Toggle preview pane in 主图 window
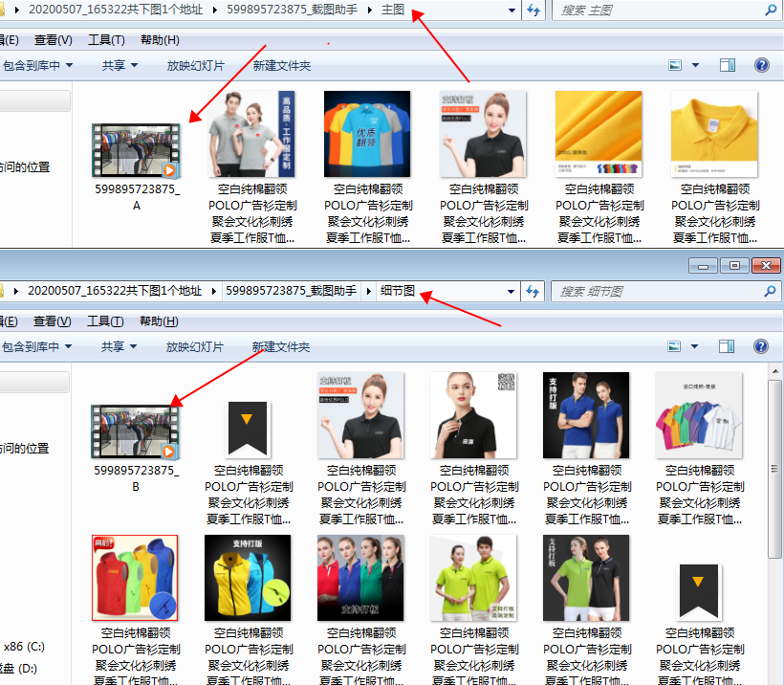Image resolution: width=784 pixels, height=685 pixels. [728, 65]
